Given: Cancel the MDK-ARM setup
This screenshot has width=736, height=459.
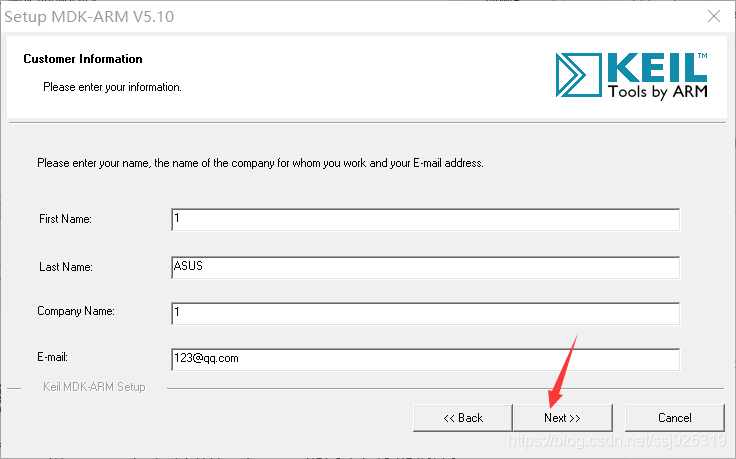Looking at the screenshot, I should coord(675,418).
